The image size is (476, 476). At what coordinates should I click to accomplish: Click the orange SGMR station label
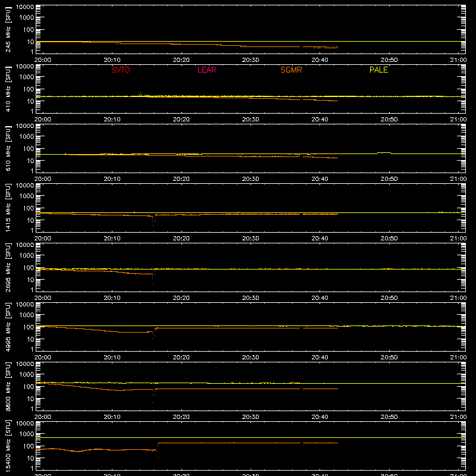point(291,70)
